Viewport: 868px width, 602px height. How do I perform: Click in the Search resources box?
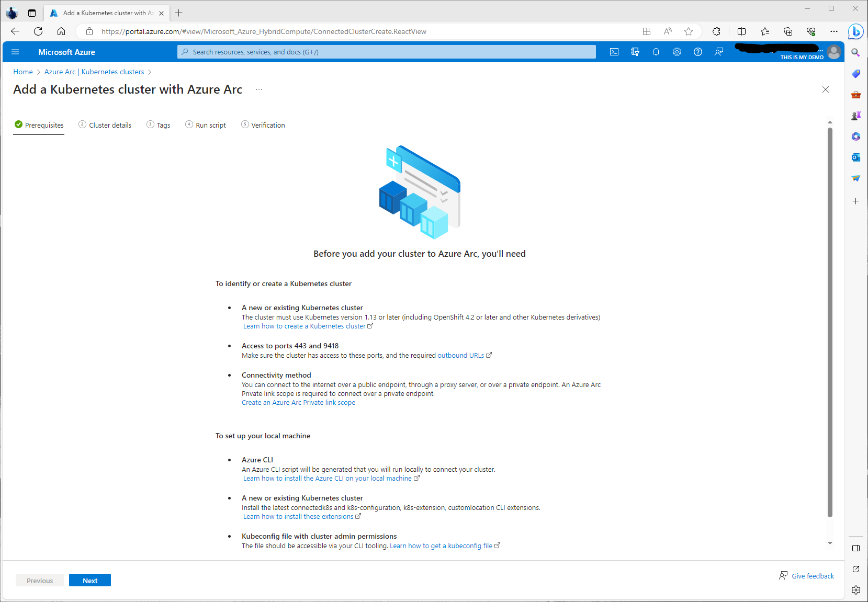387,52
